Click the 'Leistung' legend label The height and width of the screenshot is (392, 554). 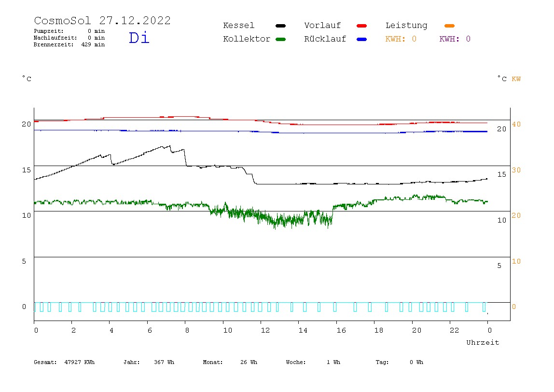pyautogui.click(x=406, y=26)
